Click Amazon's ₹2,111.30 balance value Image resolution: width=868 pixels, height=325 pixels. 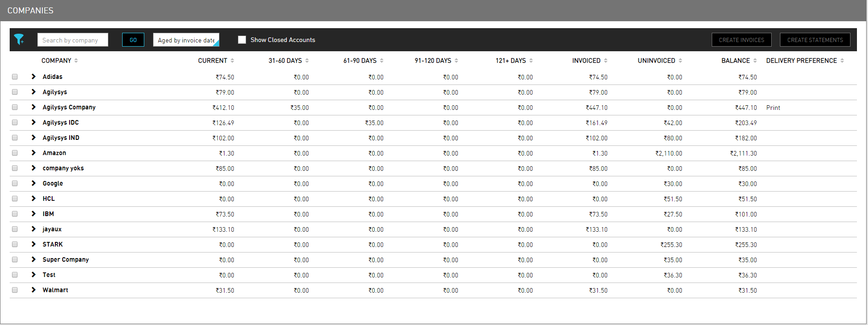click(x=743, y=153)
